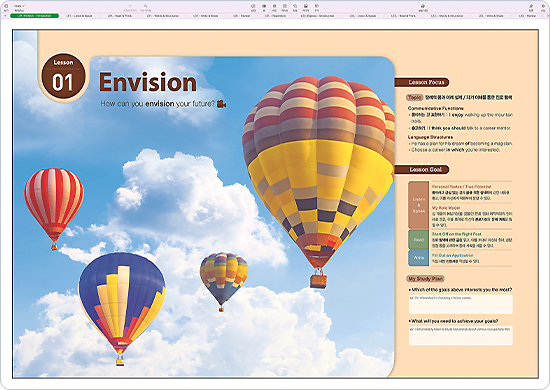Click the Topic label badge
550x390 pixels.
pyautogui.click(x=414, y=98)
